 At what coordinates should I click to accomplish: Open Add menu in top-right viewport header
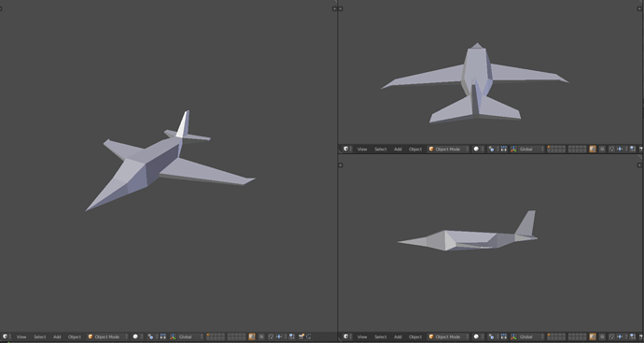(x=398, y=149)
